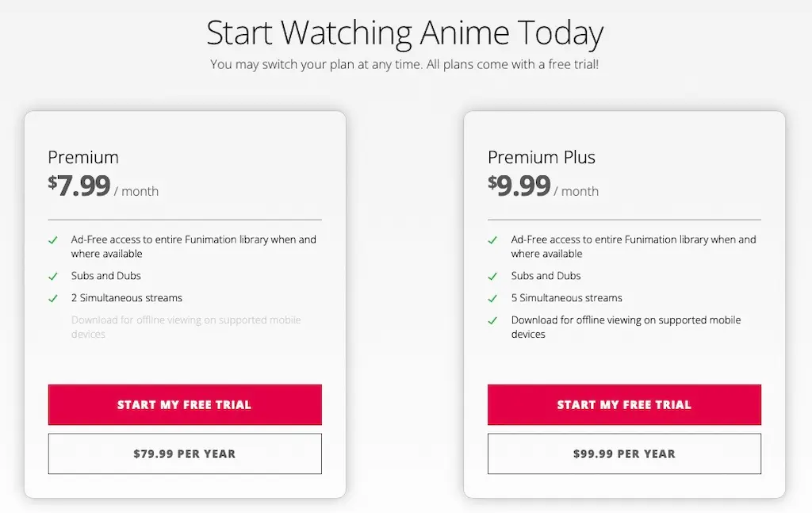Select the Premium plan title

83,157
